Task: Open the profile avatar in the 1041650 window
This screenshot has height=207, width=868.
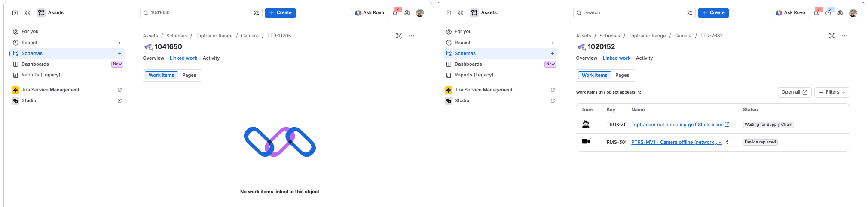Action: [420, 13]
